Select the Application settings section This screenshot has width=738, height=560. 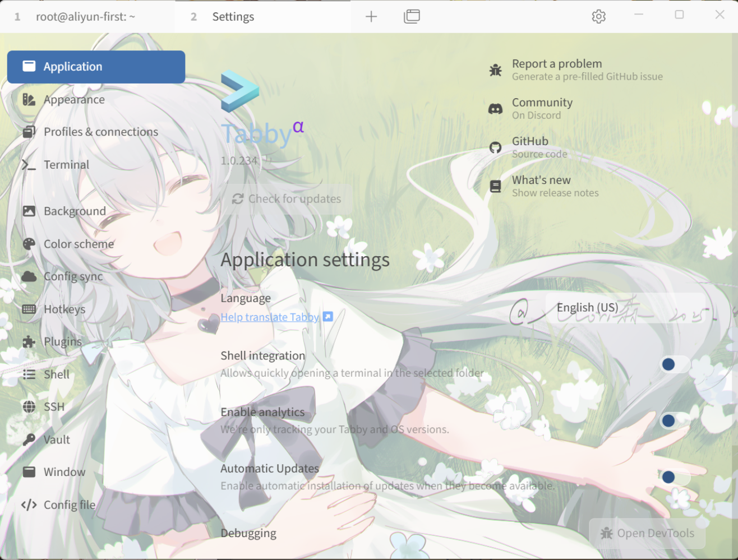pyautogui.click(x=96, y=67)
